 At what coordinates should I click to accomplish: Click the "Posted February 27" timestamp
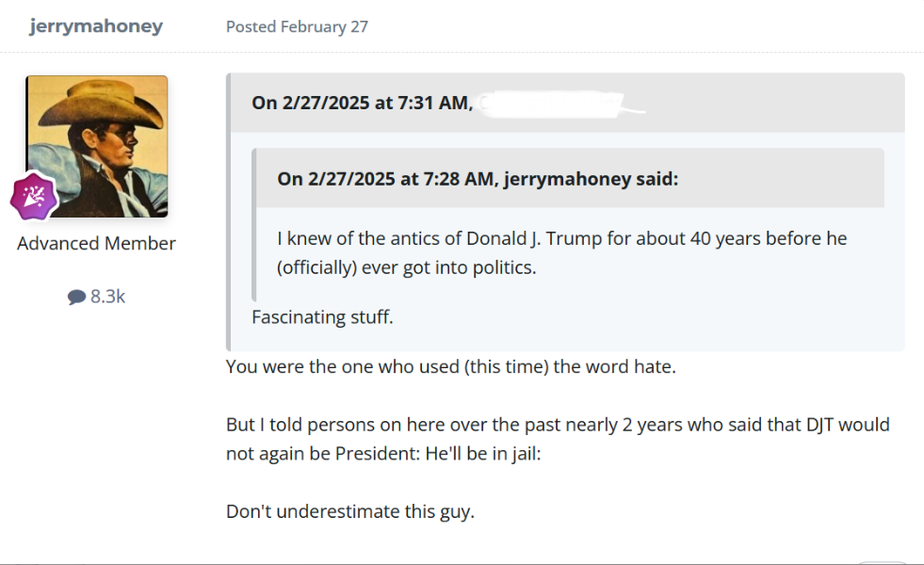pos(297,26)
